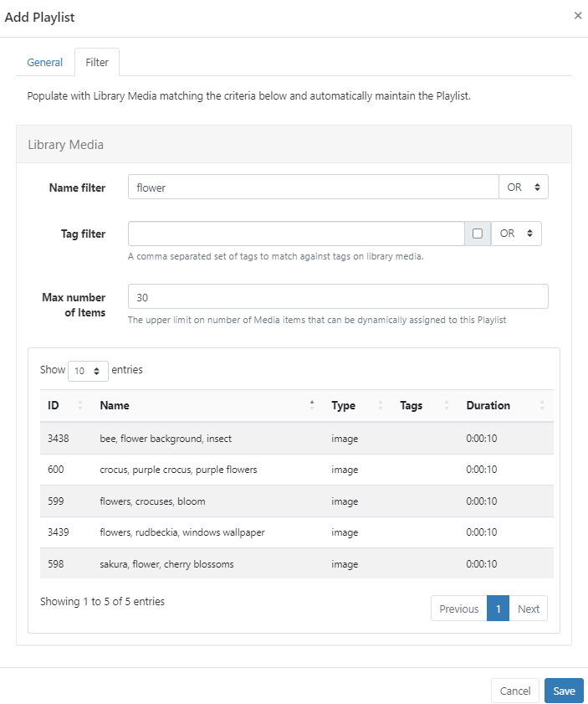Save the new playlist
The height and width of the screenshot is (704, 588).
pyautogui.click(x=563, y=691)
